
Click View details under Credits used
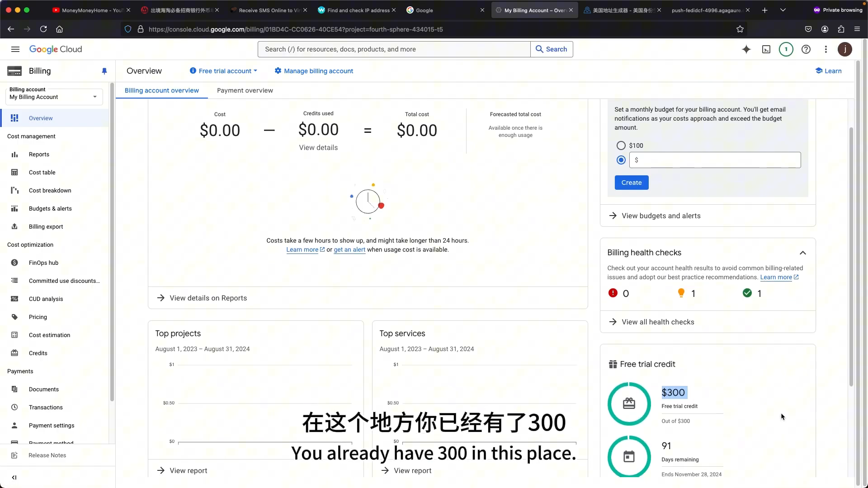click(x=318, y=148)
